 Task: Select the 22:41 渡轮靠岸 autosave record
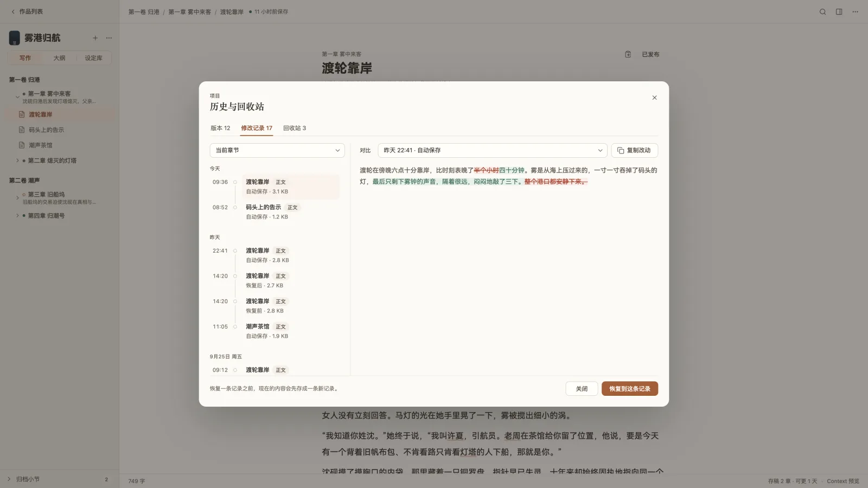[290, 255]
